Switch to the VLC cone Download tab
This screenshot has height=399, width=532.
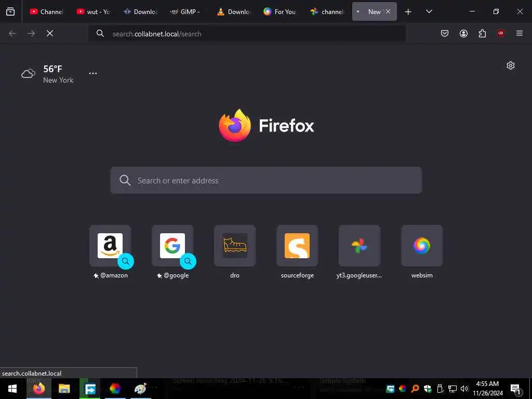233,11
